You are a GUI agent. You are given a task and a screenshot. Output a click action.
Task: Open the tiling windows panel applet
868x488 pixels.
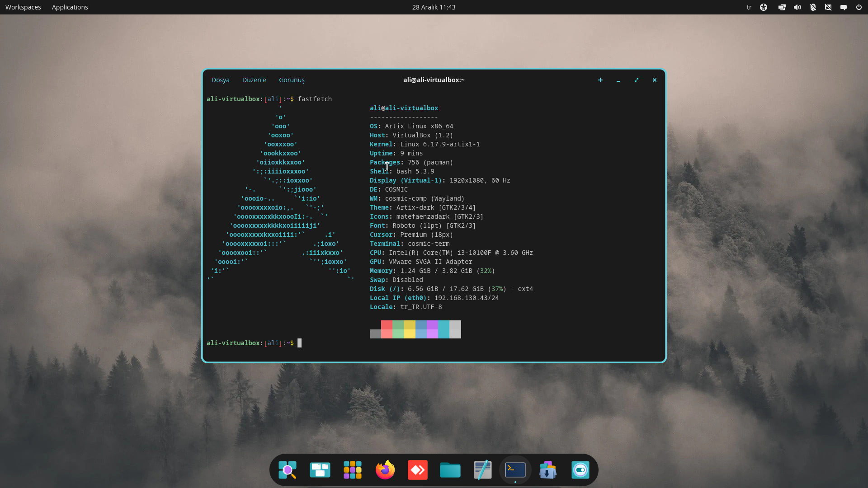pyautogui.click(x=782, y=7)
